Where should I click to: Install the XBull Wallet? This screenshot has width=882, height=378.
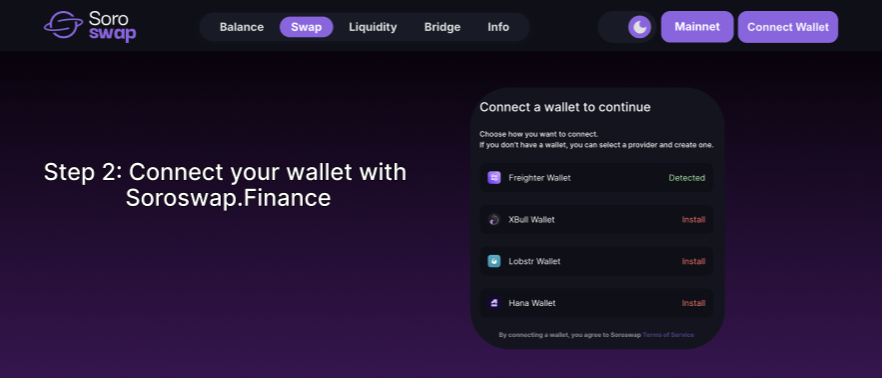click(694, 219)
